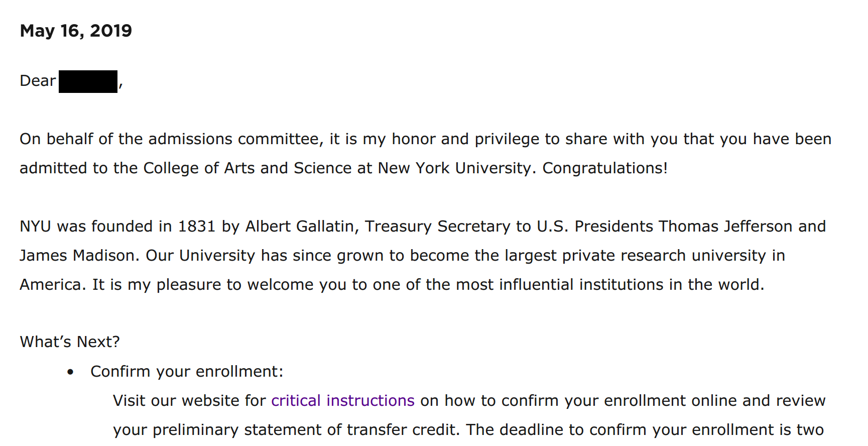
Task: Click the word "Congratulations!" in first paragraph
Action: click(604, 168)
